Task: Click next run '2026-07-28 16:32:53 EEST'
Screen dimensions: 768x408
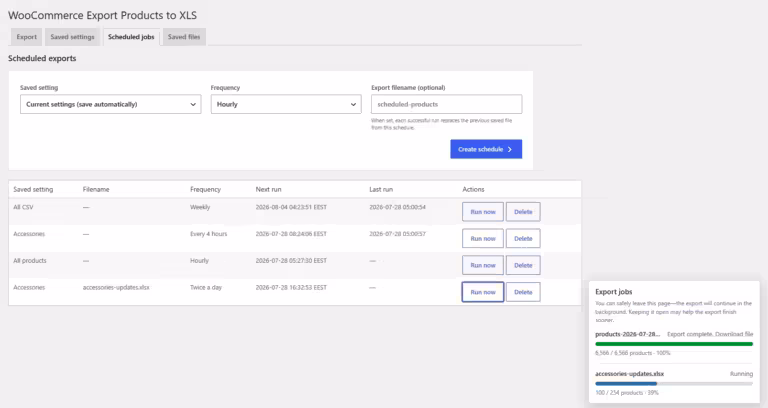Action: [x=291, y=288]
